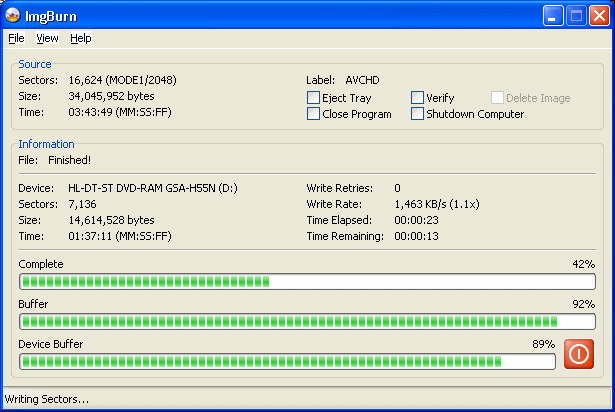
Task: Click the written time '01:37:11 (MM:SS:FF)'
Action: [x=120, y=236]
